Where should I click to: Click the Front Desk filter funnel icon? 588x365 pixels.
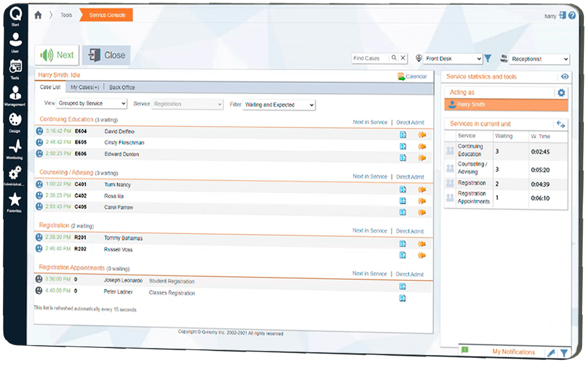pyautogui.click(x=488, y=59)
